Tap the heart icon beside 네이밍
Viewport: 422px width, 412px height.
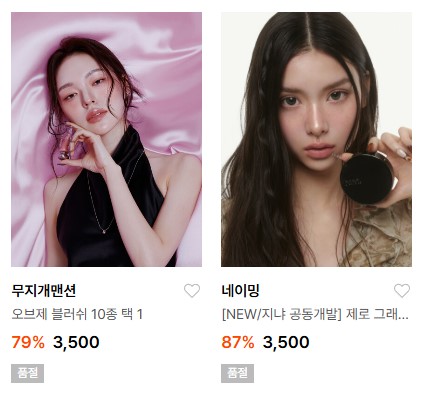coord(402,291)
